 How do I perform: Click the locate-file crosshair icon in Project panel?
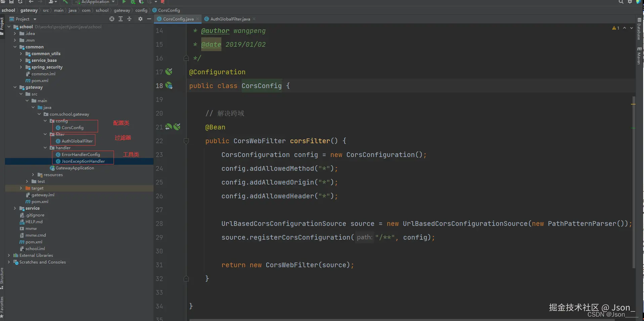pyautogui.click(x=112, y=19)
